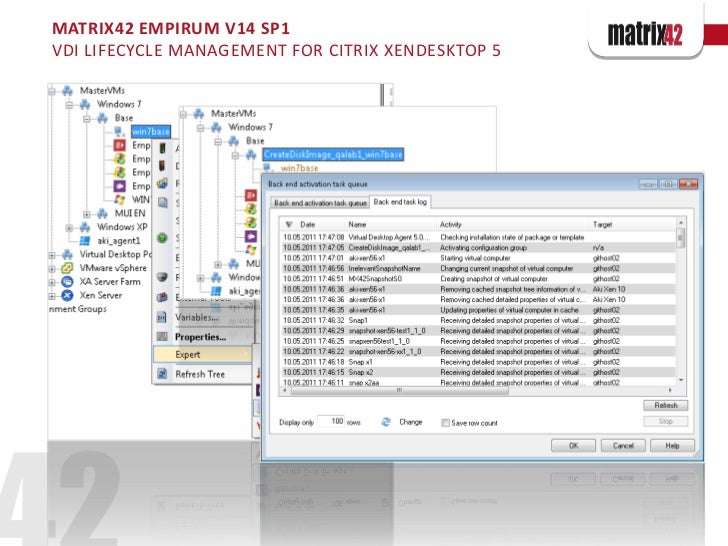Expand the Windows XP node in left tree
Screen dimensions: 728x546
point(69,228)
